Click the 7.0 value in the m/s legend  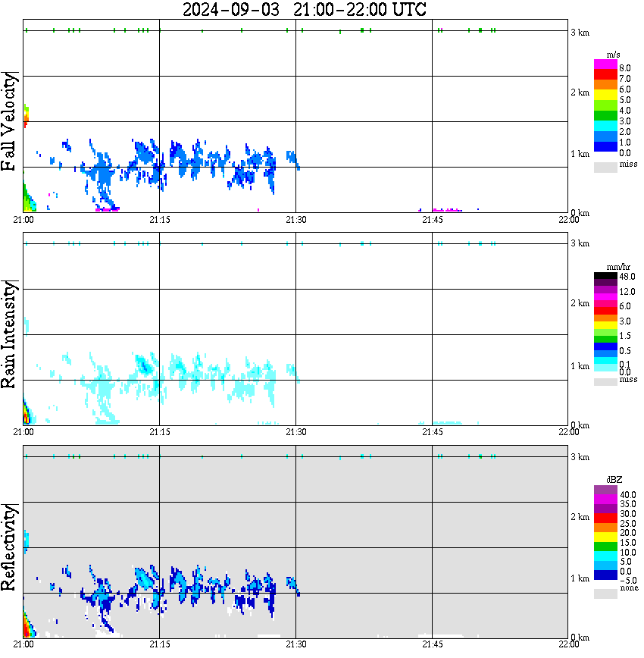click(625, 79)
